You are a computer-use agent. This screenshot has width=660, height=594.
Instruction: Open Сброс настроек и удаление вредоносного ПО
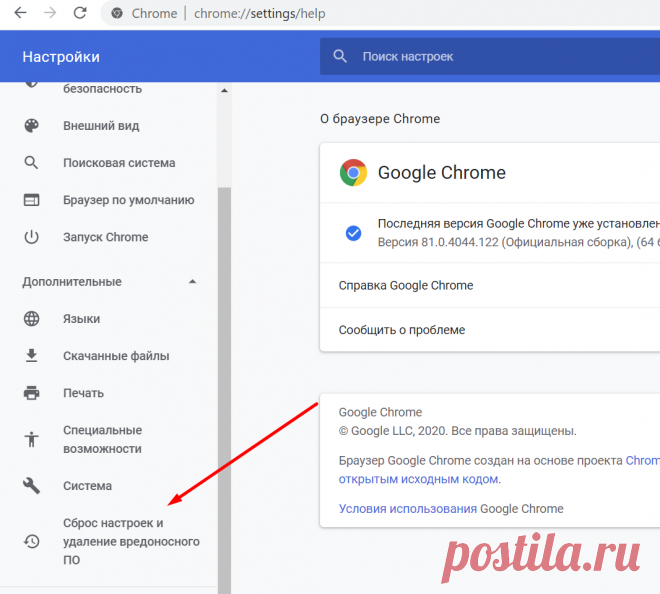[131, 541]
